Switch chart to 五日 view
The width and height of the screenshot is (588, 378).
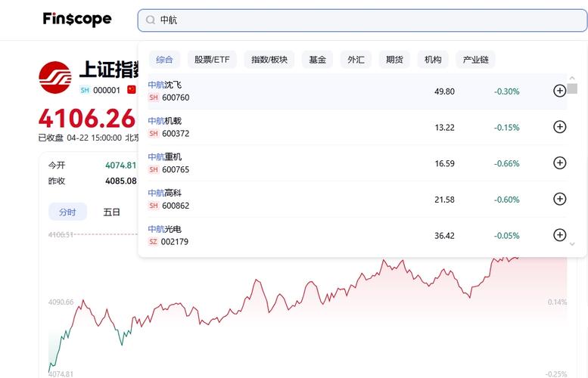pyautogui.click(x=111, y=212)
